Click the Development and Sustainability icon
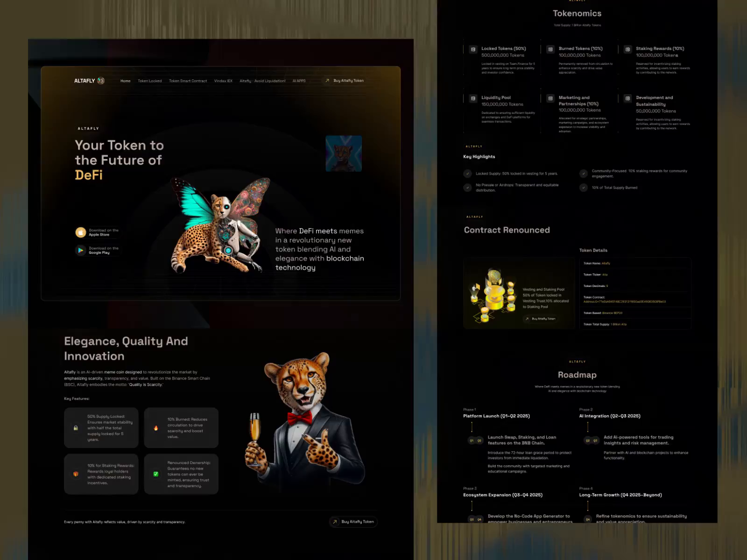This screenshot has width=747, height=560. (627, 98)
